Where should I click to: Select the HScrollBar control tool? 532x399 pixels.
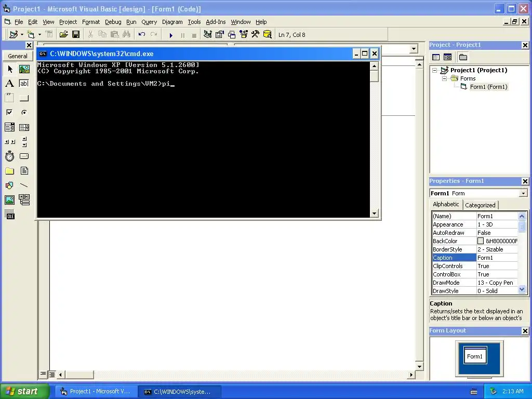pyautogui.click(x=10, y=142)
